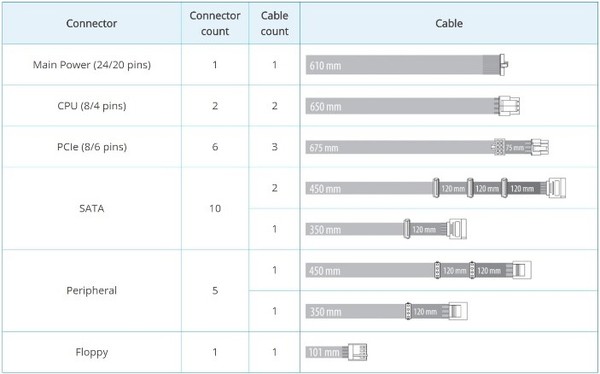Click the 75 mm PCIe cable segment
Viewport: 600px width, 374px height.
pyautogui.click(x=515, y=147)
